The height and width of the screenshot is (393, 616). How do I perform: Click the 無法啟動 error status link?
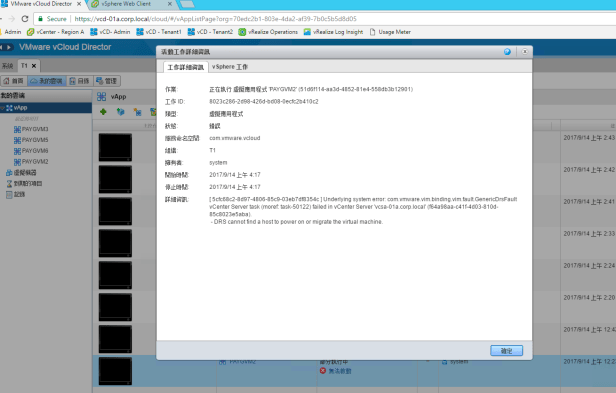(x=340, y=371)
